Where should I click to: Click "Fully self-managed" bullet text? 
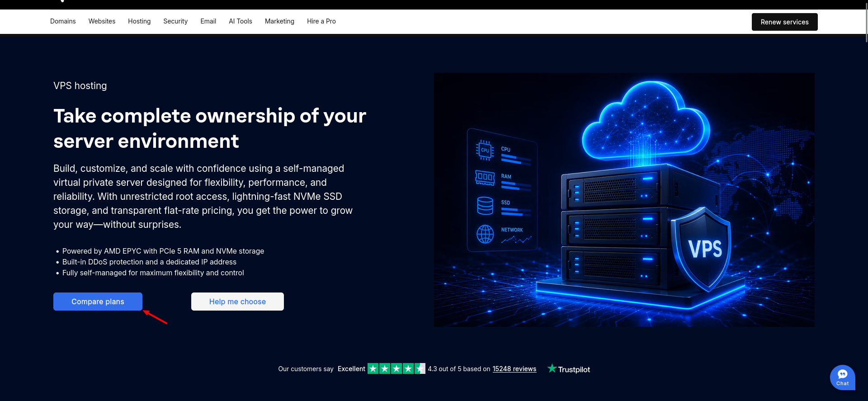[x=153, y=273]
